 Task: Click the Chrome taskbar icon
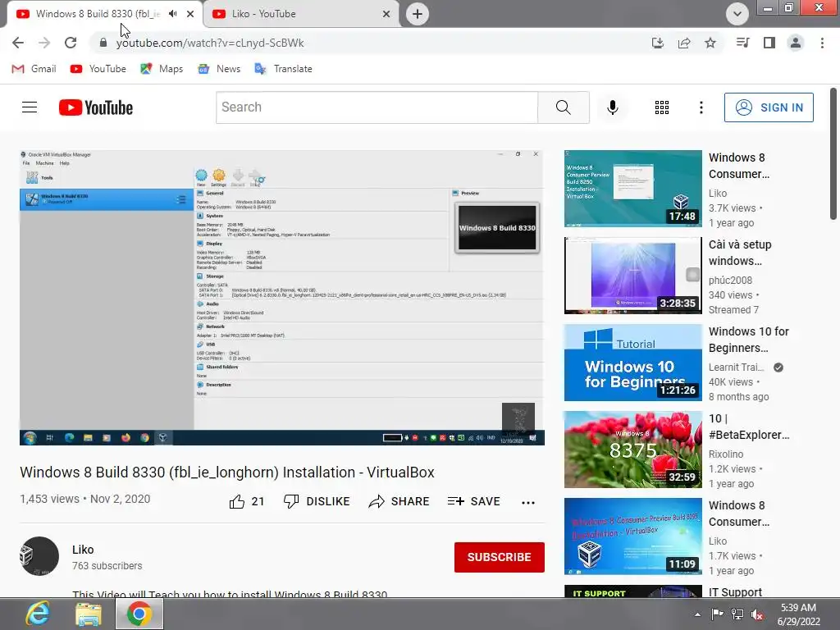(139, 614)
